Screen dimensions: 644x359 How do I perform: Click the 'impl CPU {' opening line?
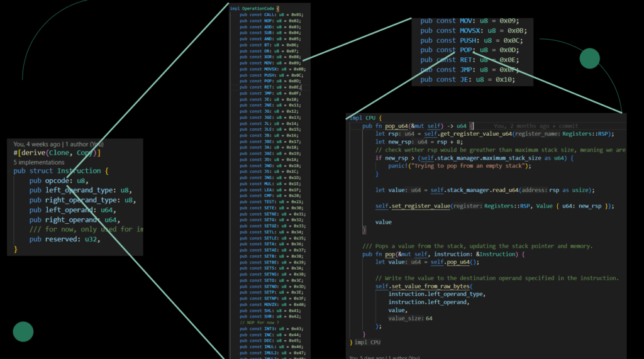[x=365, y=118]
